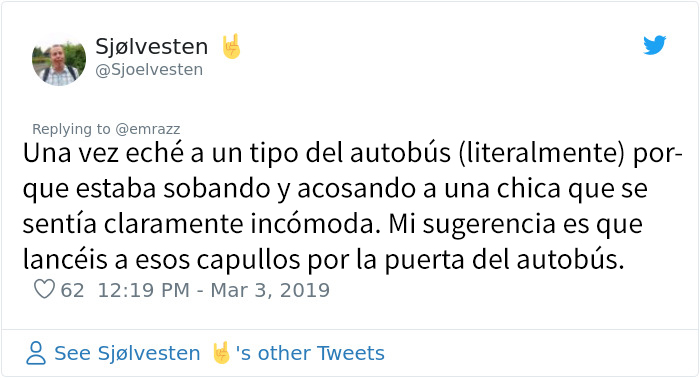Open the Sjølvesten display name link
The width and height of the screenshot is (700, 378).
point(152,46)
